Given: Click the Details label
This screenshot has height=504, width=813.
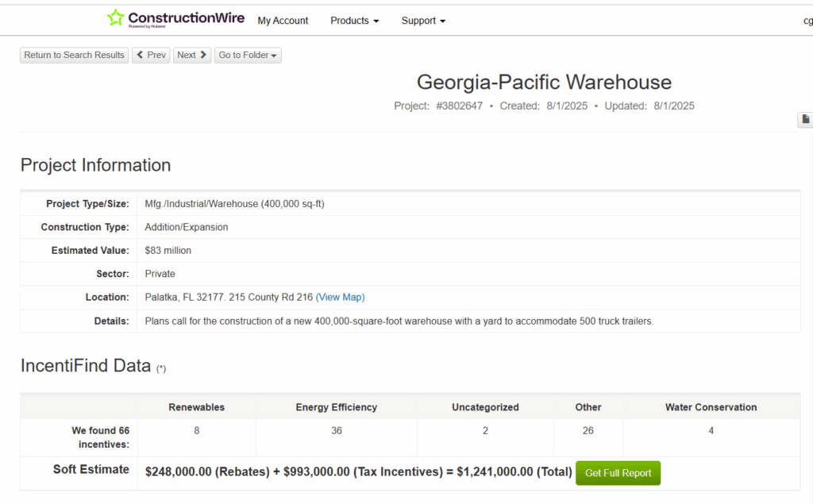Looking at the screenshot, I should pos(111,321).
